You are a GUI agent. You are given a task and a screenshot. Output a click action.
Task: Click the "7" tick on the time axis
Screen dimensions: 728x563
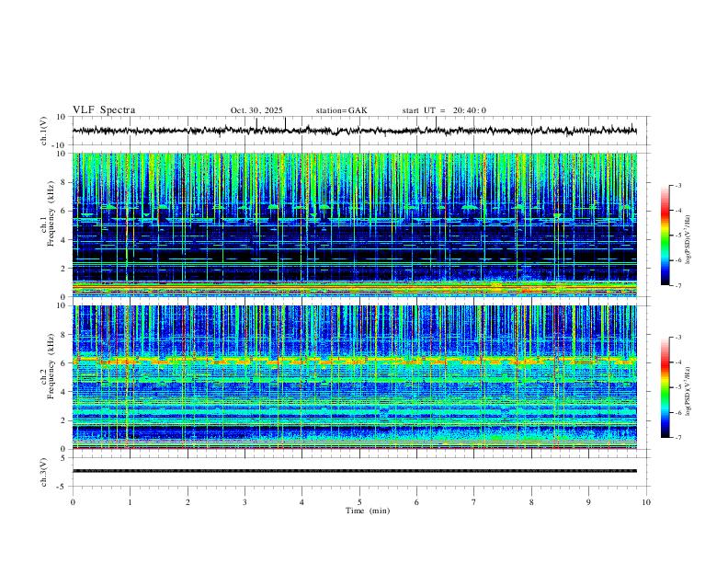474,502
